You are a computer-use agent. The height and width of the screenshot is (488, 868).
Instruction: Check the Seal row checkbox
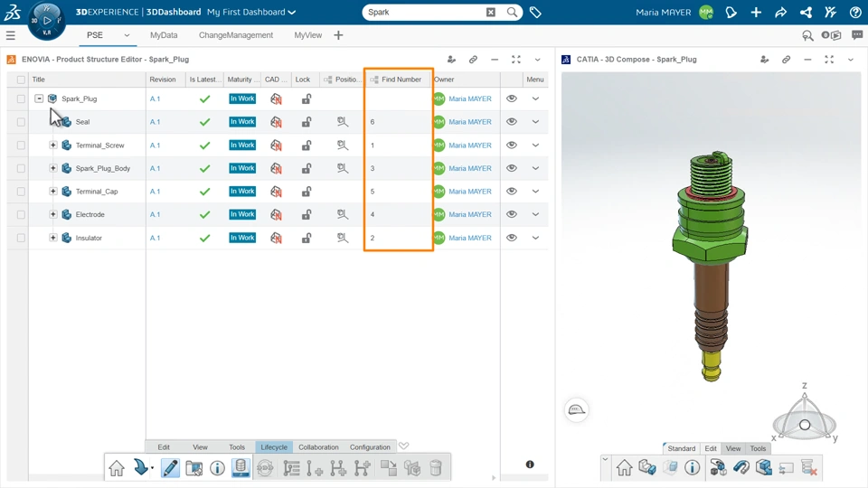pos(21,122)
